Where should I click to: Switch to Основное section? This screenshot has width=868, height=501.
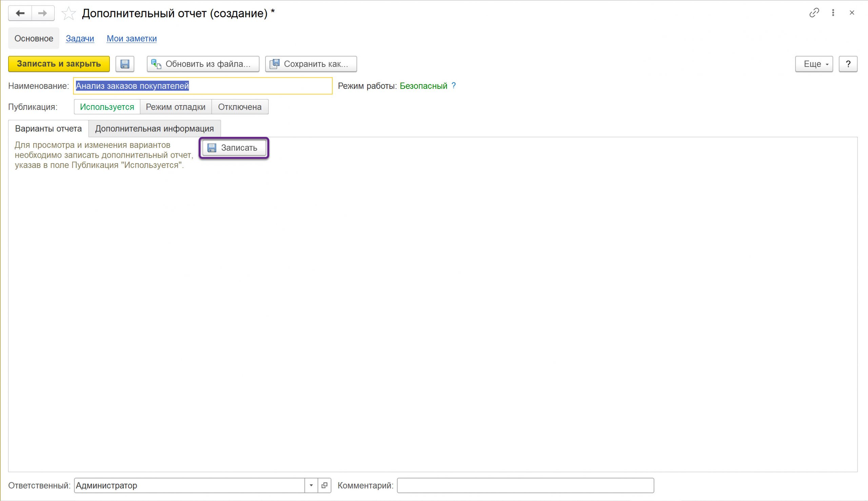click(34, 39)
